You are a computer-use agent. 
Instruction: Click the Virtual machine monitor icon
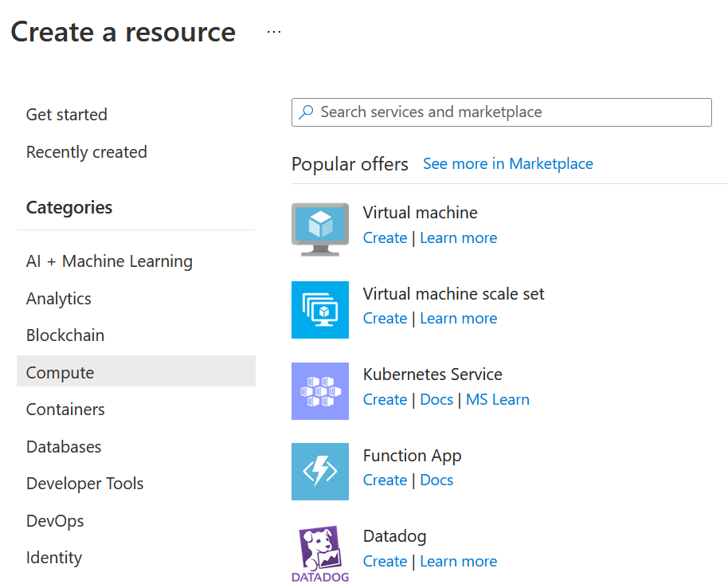coord(319,229)
